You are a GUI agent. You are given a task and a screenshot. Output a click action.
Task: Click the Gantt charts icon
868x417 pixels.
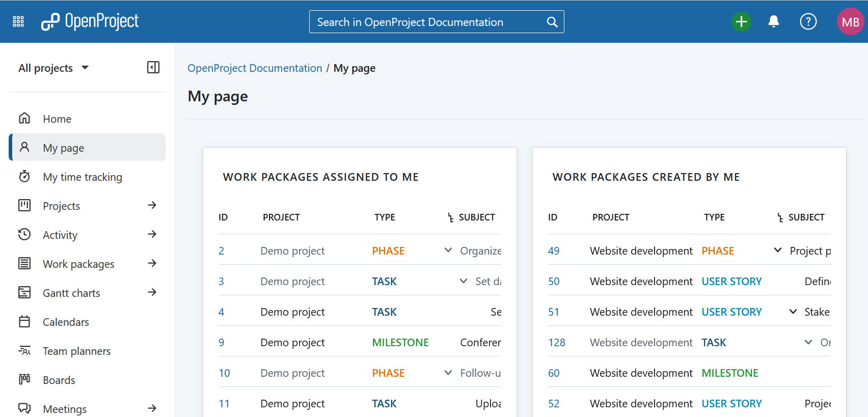(x=24, y=292)
